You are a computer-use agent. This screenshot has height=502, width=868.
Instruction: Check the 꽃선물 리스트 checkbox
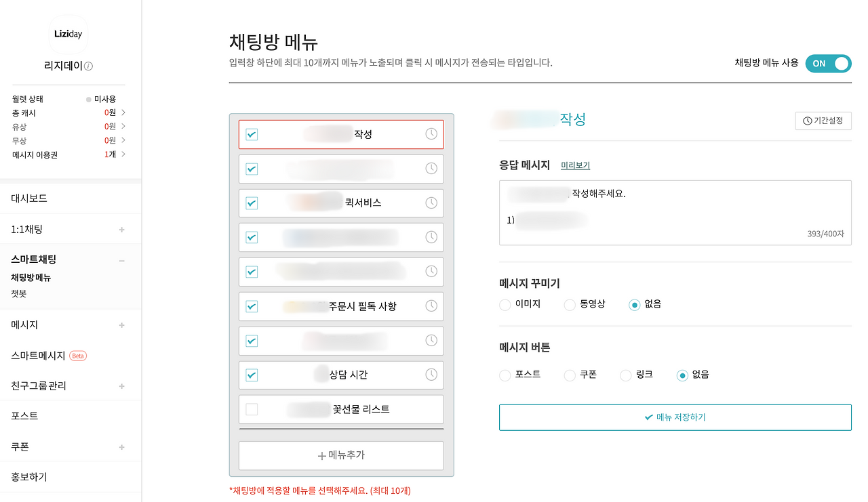[x=251, y=409]
